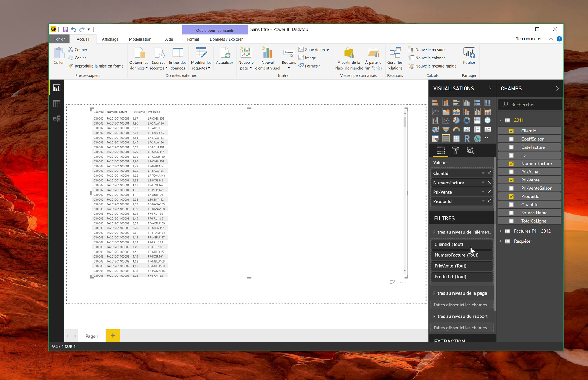Viewport: 588px width, 380px height.
Task: Choose the R script visual
Action: pos(467,139)
